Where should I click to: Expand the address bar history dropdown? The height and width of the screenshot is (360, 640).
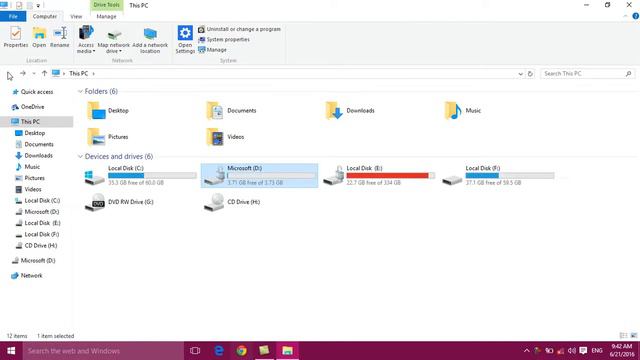point(520,74)
